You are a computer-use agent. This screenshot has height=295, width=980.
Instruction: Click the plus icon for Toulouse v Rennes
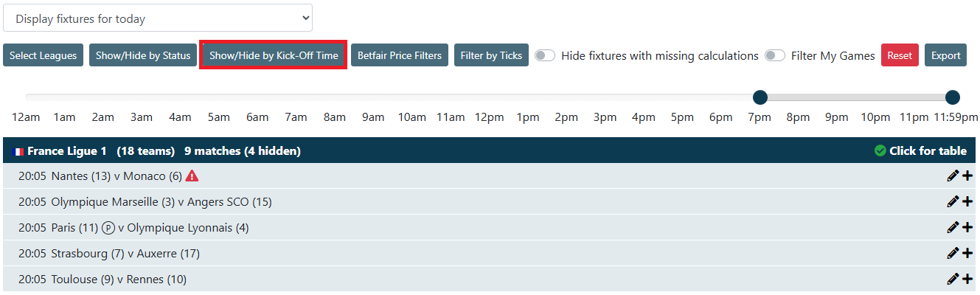(967, 279)
